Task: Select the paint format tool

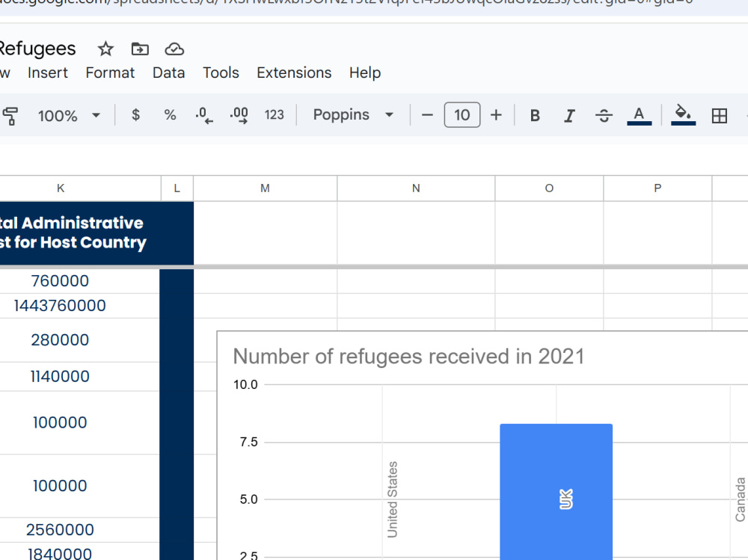Action: tap(10, 115)
